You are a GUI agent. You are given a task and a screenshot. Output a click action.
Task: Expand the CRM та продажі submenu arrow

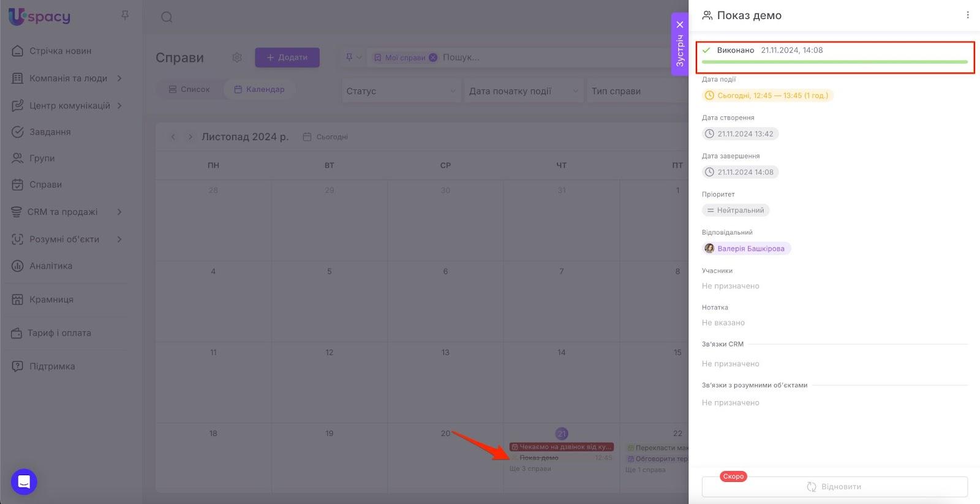click(x=119, y=212)
